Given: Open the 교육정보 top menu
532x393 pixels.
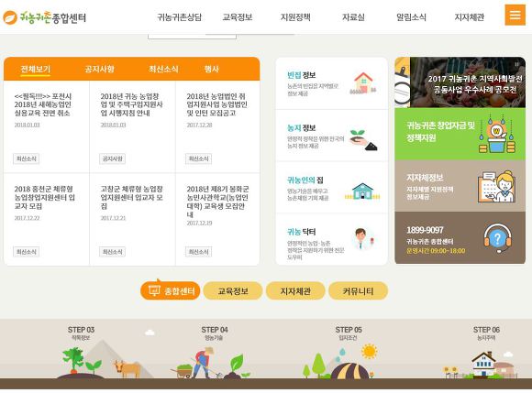Looking at the screenshot, I should pos(238,17).
